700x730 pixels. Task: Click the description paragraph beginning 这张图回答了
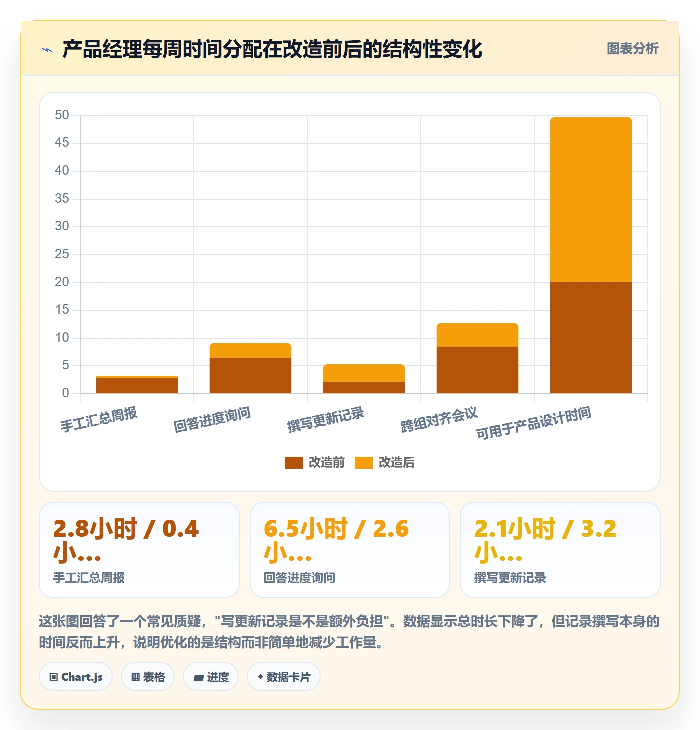(x=349, y=632)
